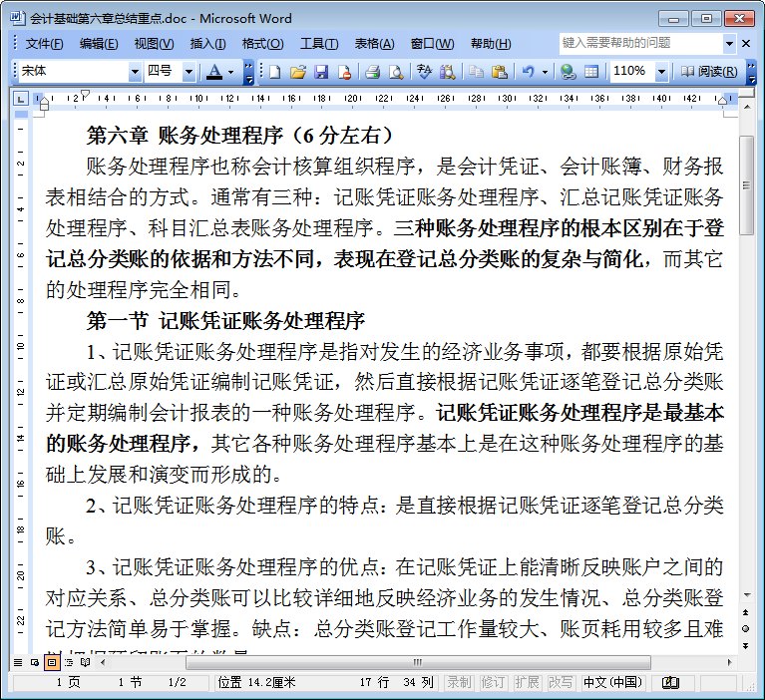Open the Research tool icon
765x700 pixels.
[447, 72]
